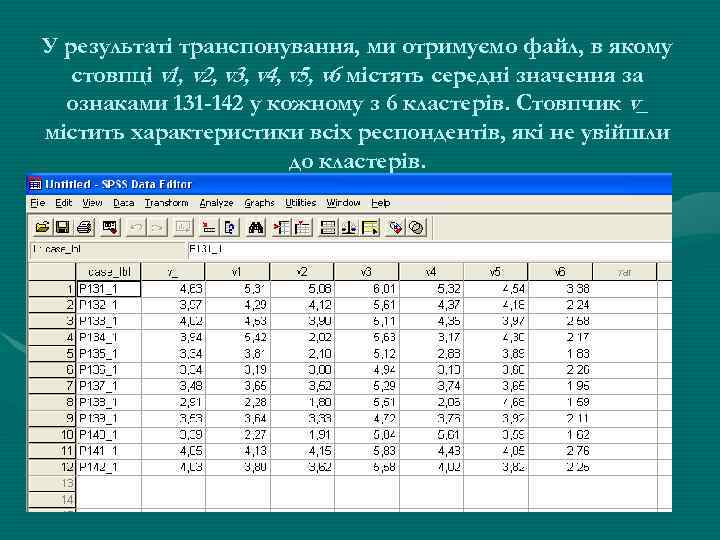Open the Transform menu
Screen dimensions: 720x540
[x=167, y=202]
